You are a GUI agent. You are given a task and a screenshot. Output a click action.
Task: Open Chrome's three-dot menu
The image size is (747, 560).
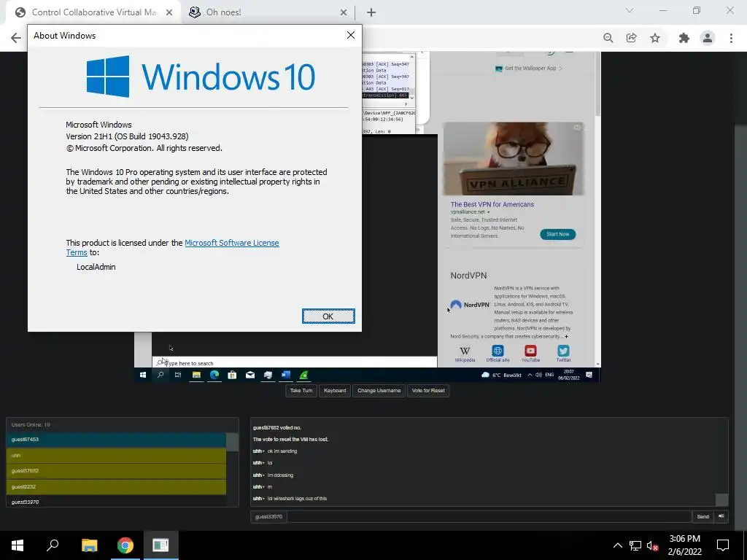click(x=731, y=38)
